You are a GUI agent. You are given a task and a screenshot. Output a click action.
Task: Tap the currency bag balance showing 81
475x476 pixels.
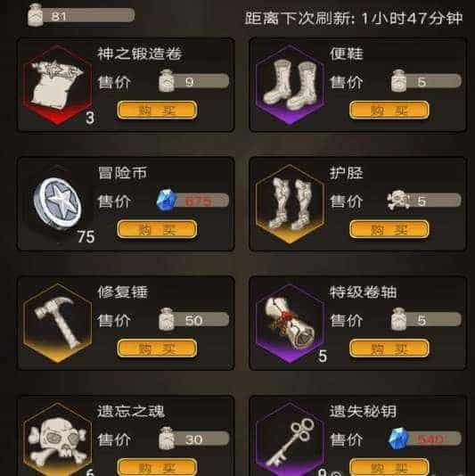81,15
